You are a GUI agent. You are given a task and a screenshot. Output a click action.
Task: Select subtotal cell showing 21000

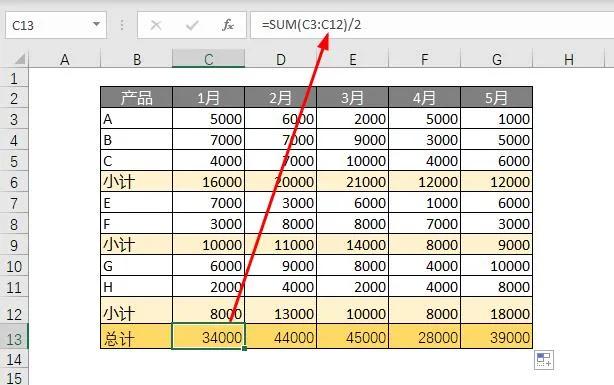tap(352, 181)
